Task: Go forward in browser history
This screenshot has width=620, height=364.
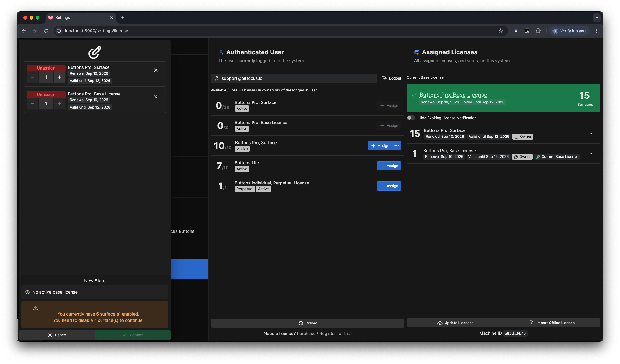Action: [x=35, y=31]
